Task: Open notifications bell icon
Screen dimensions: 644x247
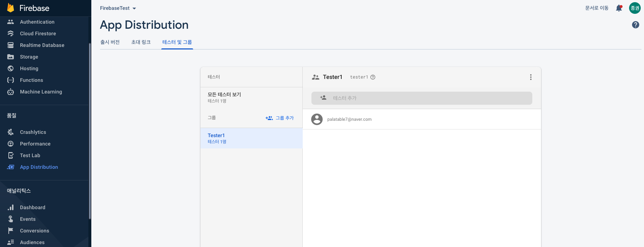Action: (x=619, y=8)
